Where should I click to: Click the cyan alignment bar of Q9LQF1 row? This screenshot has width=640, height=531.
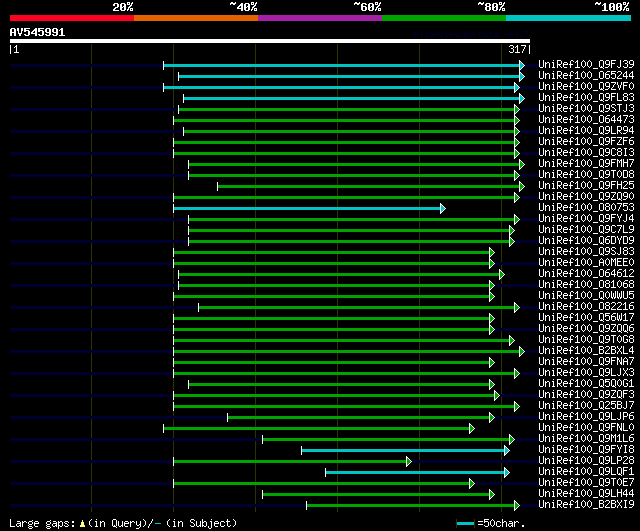[x=417, y=473]
